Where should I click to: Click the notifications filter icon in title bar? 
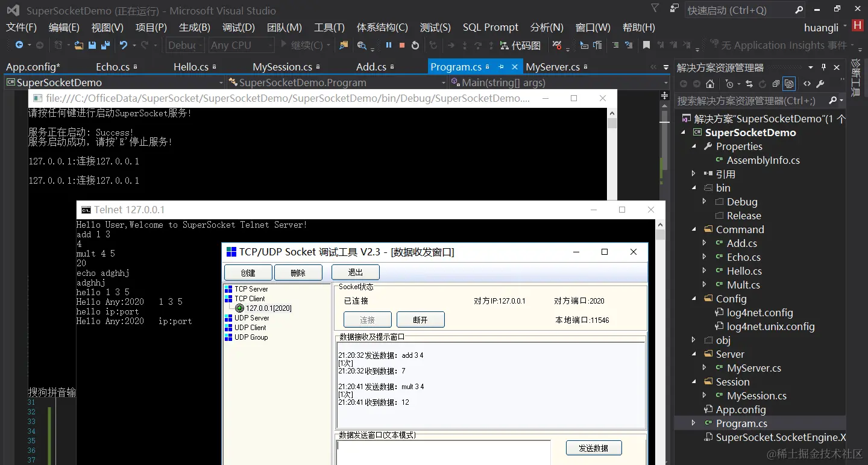pos(655,8)
